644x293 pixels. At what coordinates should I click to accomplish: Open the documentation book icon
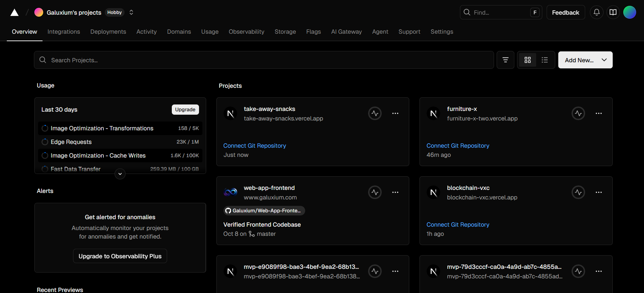[x=613, y=12]
